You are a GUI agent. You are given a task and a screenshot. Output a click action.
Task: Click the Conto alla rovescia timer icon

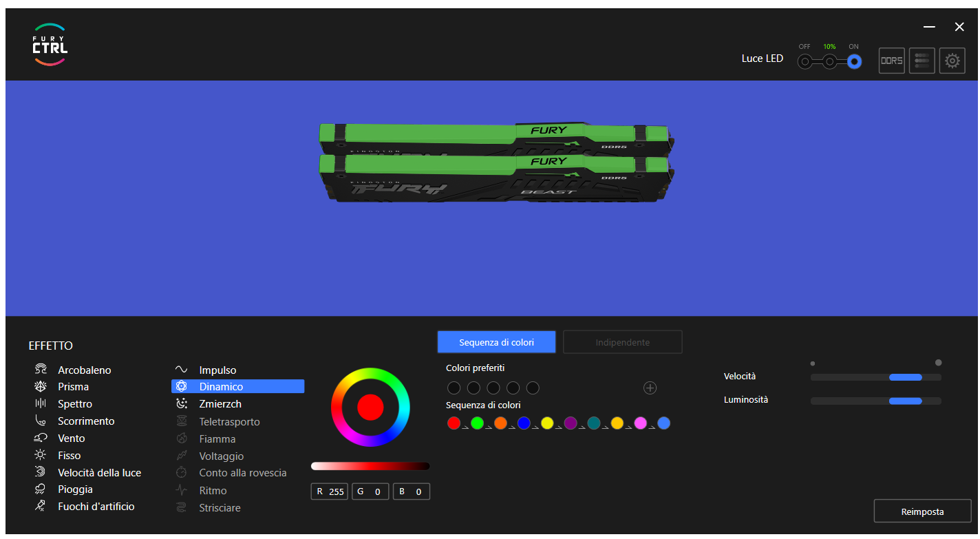(x=182, y=473)
